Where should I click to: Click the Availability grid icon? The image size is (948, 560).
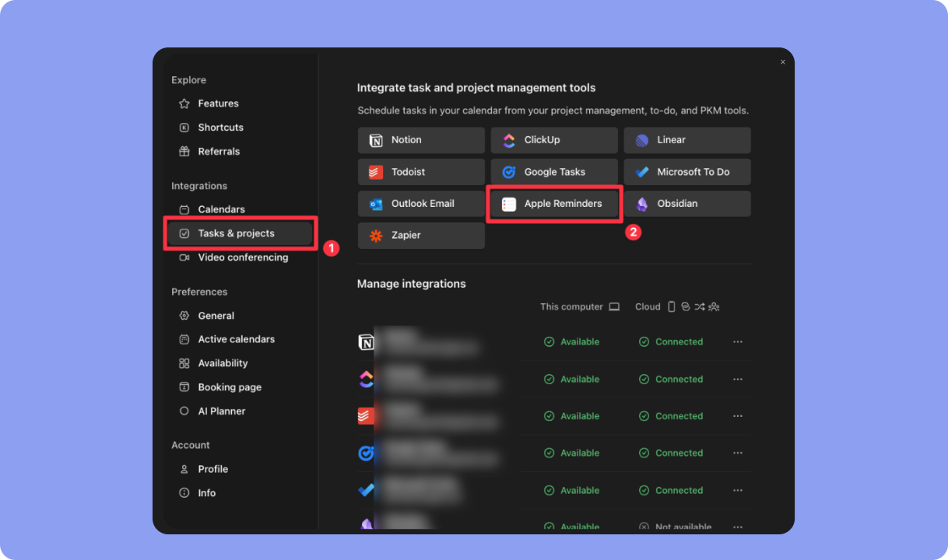tap(184, 363)
